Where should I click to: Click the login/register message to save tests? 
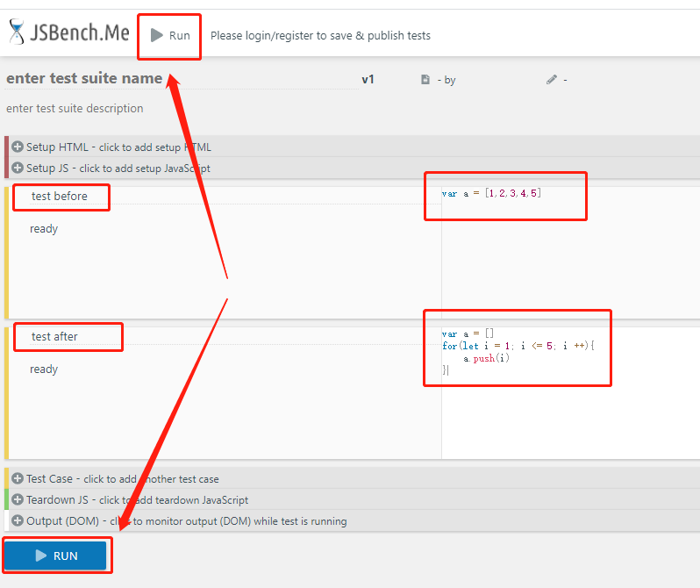point(320,35)
